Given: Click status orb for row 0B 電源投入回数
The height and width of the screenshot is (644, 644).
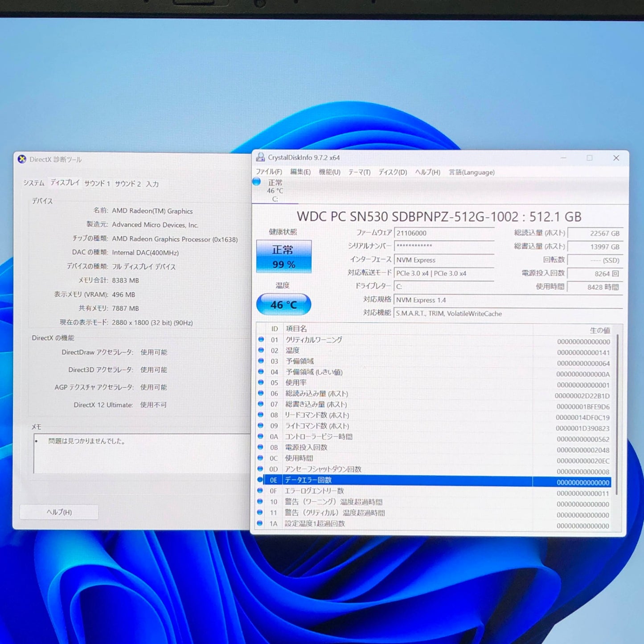Looking at the screenshot, I should 261,447.
